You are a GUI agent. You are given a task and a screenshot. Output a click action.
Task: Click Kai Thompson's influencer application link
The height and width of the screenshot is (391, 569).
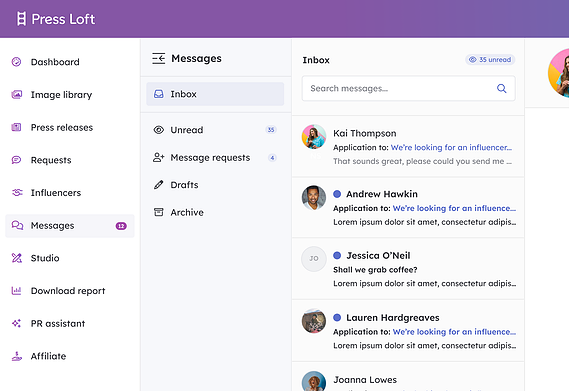point(451,147)
